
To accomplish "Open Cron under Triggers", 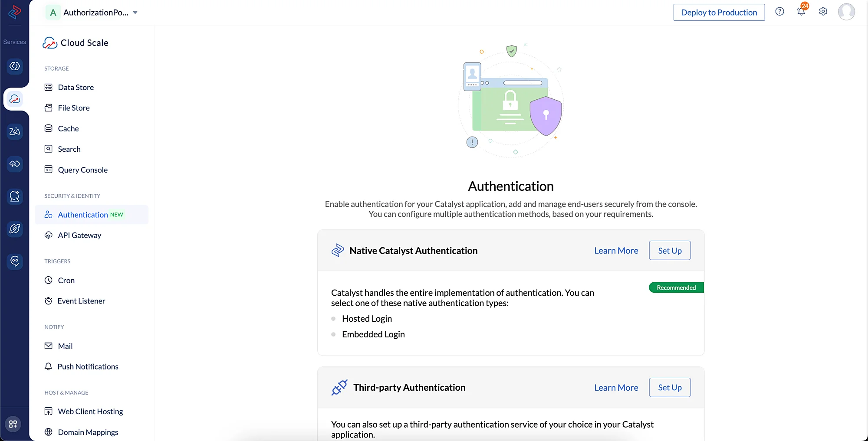I will pyautogui.click(x=66, y=281).
